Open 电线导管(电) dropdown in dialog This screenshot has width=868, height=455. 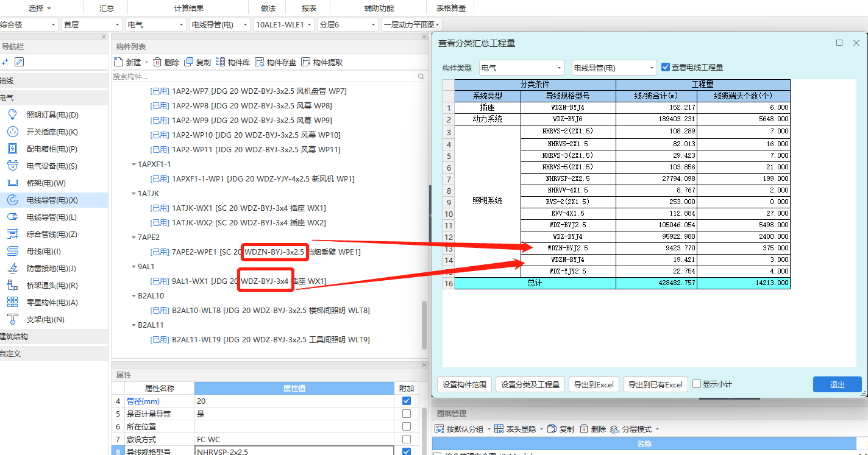coord(614,68)
